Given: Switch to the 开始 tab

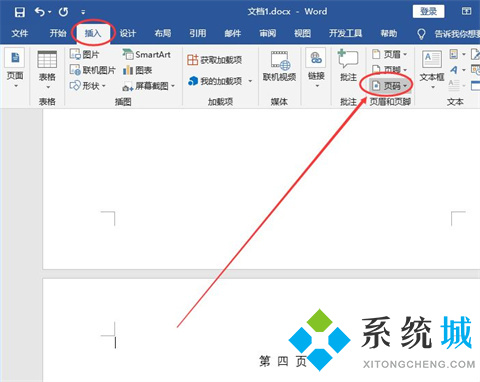Looking at the screenshot, I should (x=58, y=33).
